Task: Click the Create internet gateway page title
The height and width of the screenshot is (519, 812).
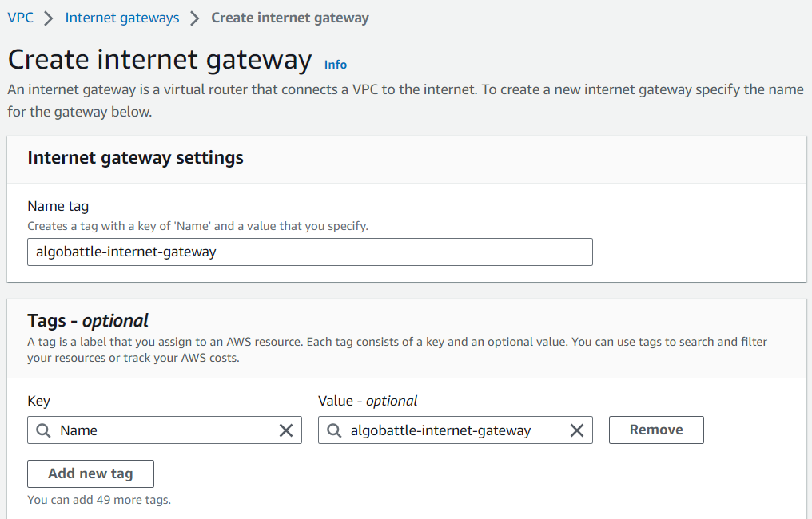Action: 158,59
